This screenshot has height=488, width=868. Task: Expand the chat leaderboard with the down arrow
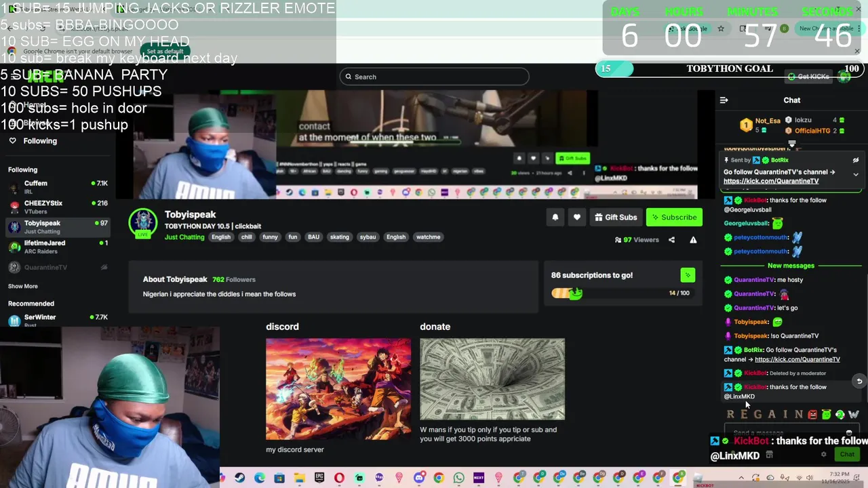[791, 144]
